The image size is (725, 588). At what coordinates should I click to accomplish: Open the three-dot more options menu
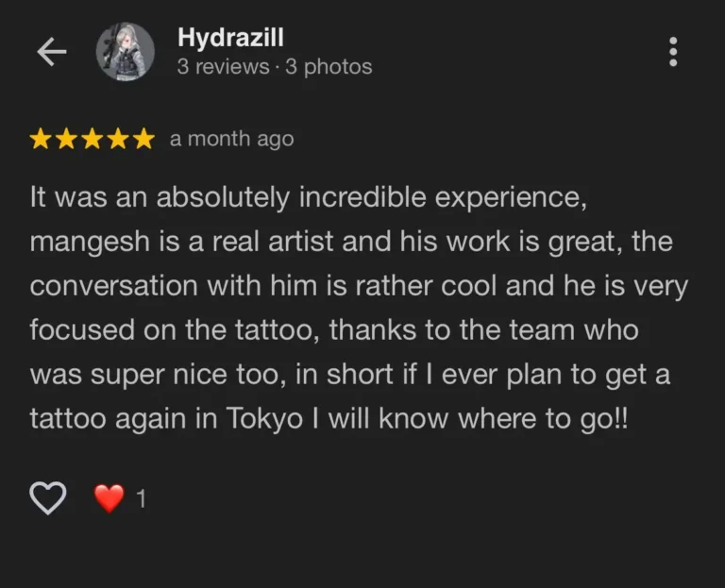point(672,52)
